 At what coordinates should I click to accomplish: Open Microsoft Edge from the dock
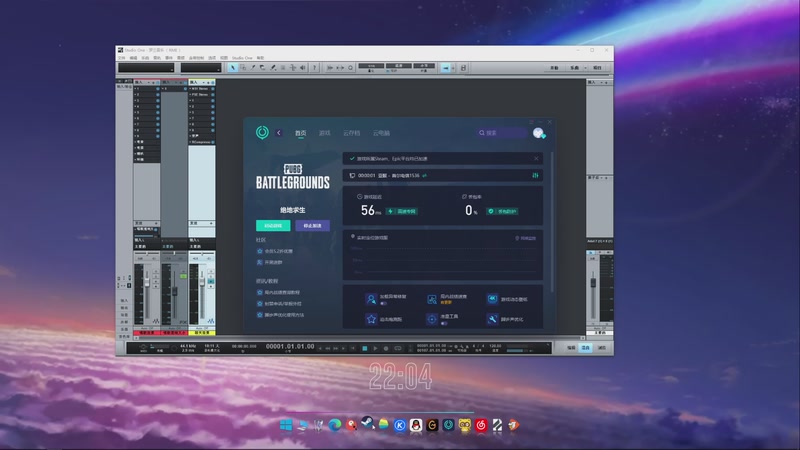click(335, 425)
